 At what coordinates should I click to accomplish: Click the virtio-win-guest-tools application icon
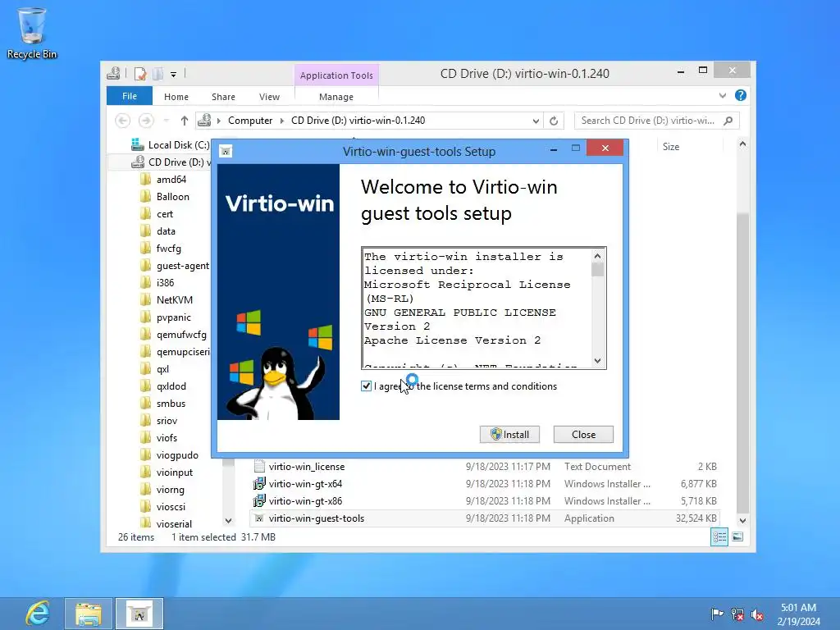[259, 518]
